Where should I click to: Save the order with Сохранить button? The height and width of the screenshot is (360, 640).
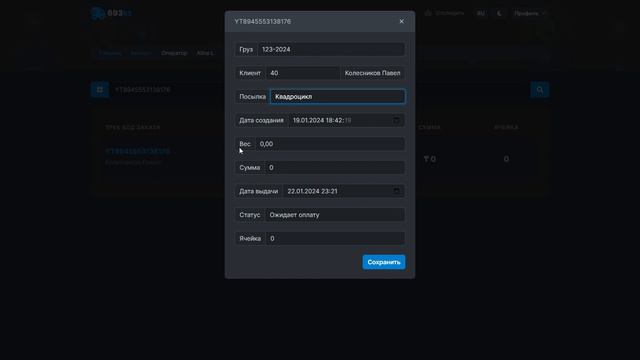384,262
